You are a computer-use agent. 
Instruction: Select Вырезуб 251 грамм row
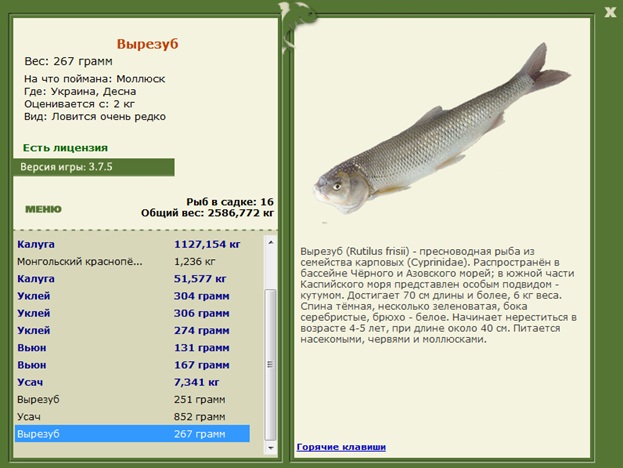(x=132, y=399)
